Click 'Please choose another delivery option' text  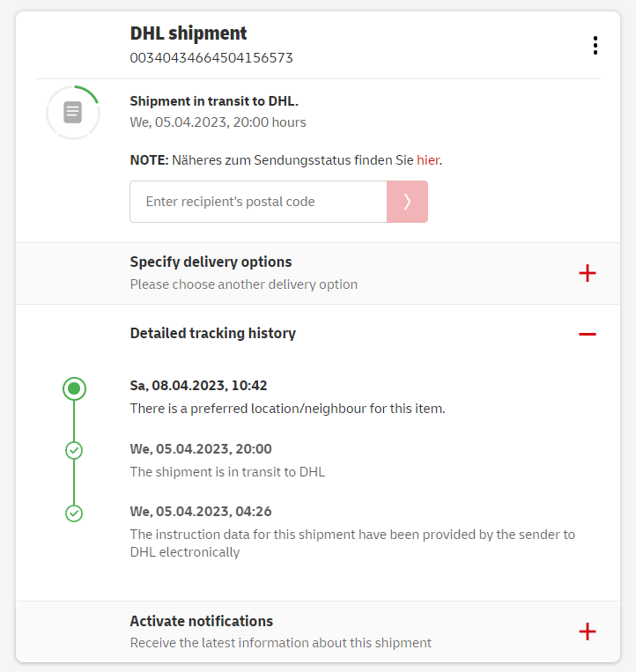[x=244, y=284]
